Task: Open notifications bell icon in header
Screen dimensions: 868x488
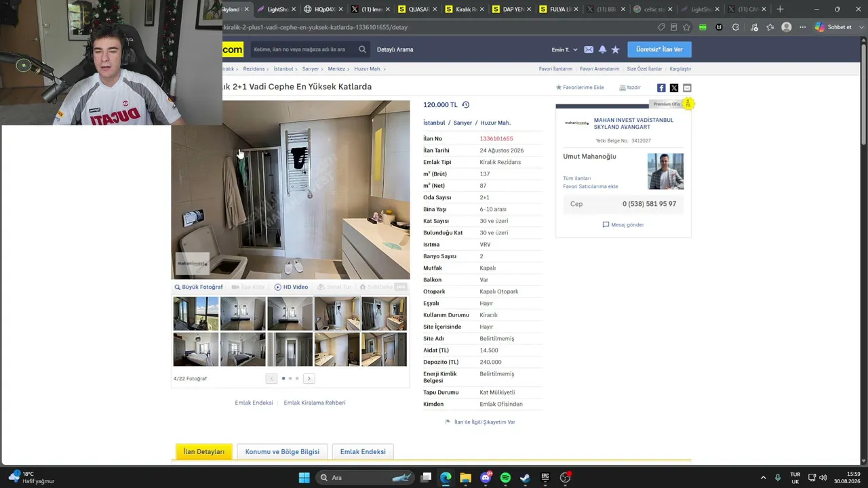Action: click(x=602, y=49)
